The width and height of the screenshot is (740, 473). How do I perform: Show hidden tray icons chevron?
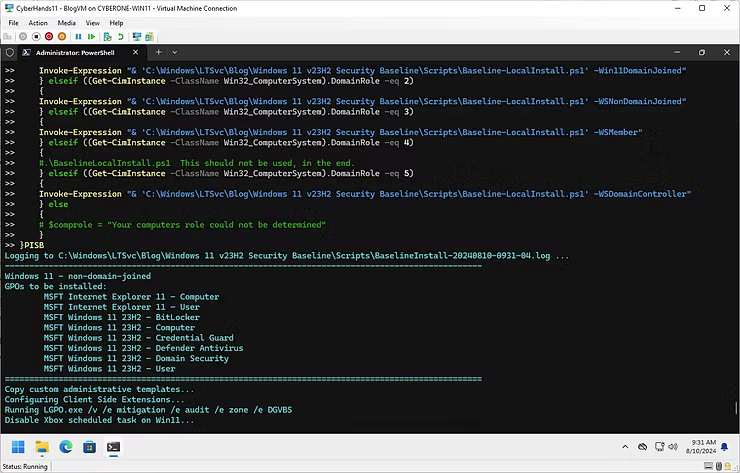pos(625,447)
